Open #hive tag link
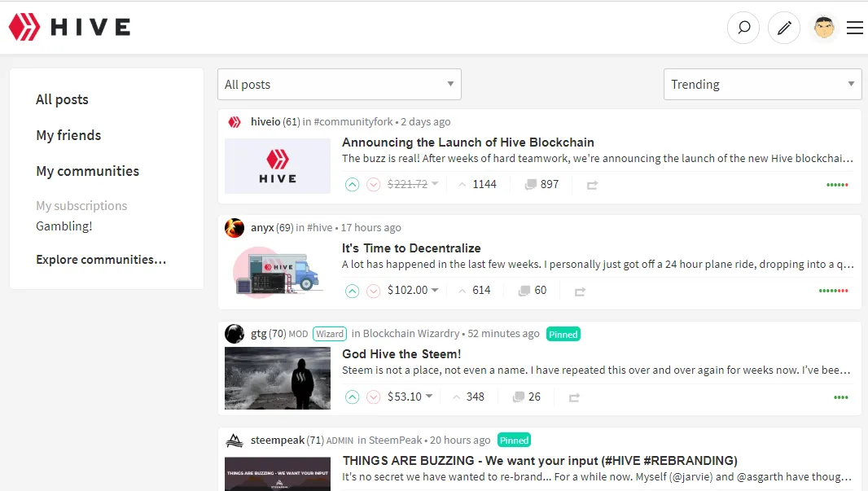This screenshot has width=868, height=491. (x=320, y=227)
